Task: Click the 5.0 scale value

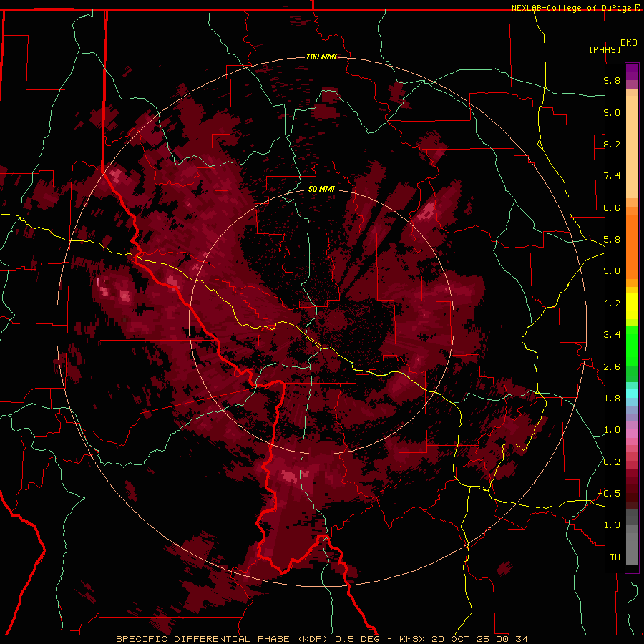Action: coord(612,271)
